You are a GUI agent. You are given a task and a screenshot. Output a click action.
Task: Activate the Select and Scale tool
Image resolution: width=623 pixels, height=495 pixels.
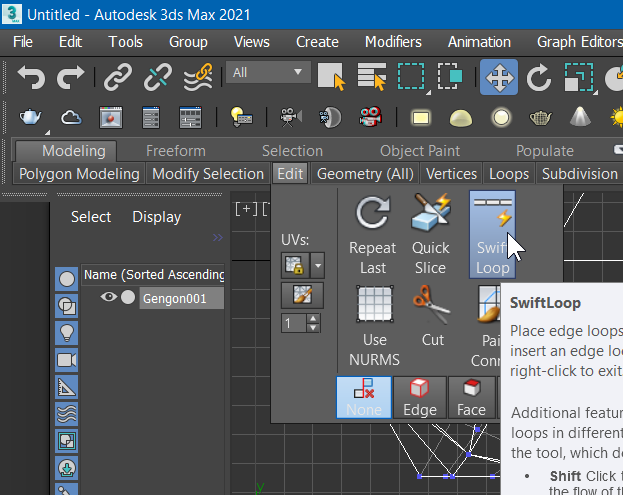point(579,77)
